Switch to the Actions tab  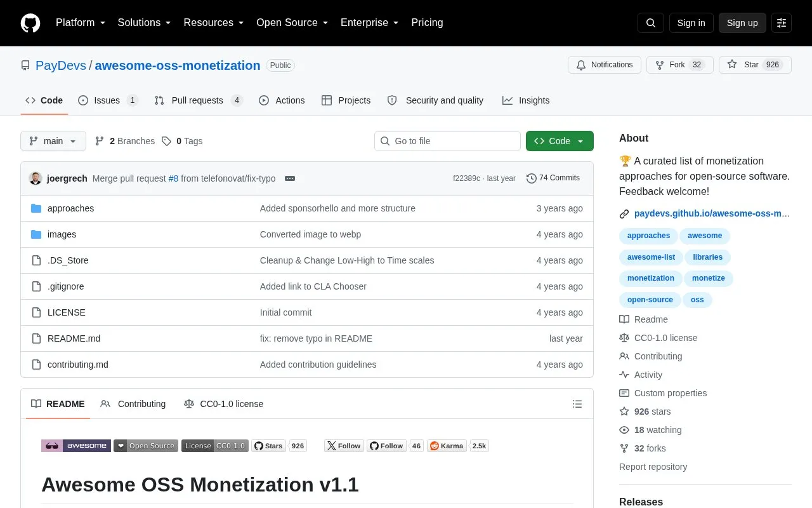pyautogui.click(x=282, y=100)
